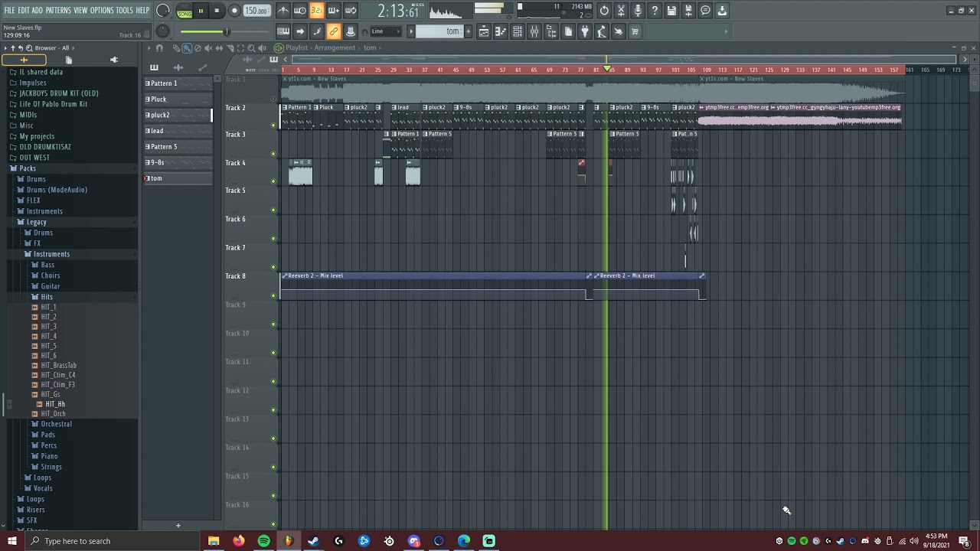Select the lead pattern in picker
This screenshot has height=551, width=980.
[178, 131]
